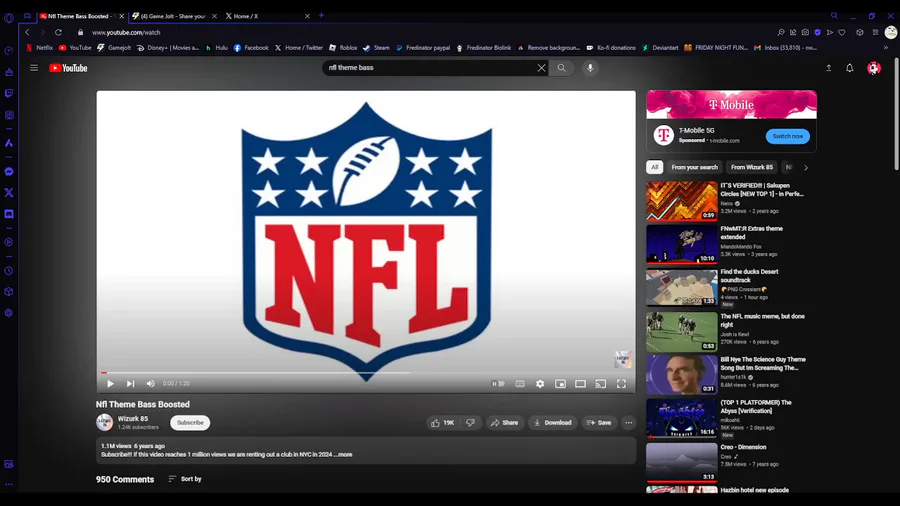Viewport: 900px width, 506px height.
Task: Open more actions ellipsis menu
Action: coord(629,423)
